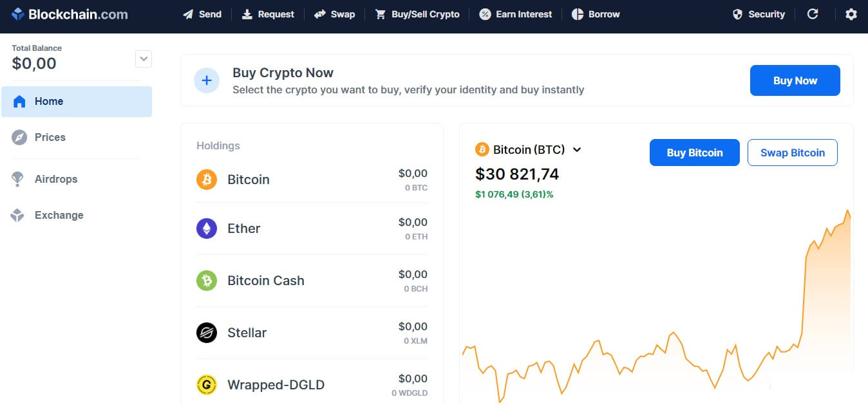Click the Blockchain.com logo icon
868x408 pixels.
click(18, 14)
